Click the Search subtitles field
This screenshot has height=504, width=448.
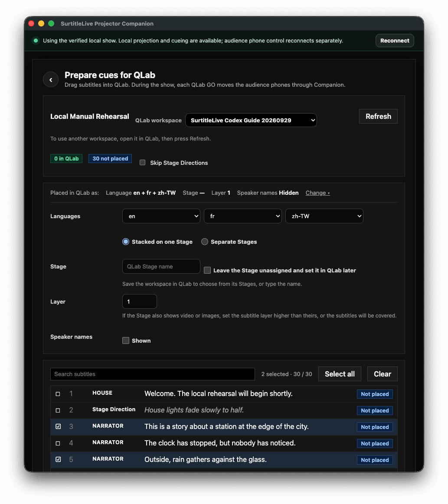pyautogui.click(x=153, y=374)
